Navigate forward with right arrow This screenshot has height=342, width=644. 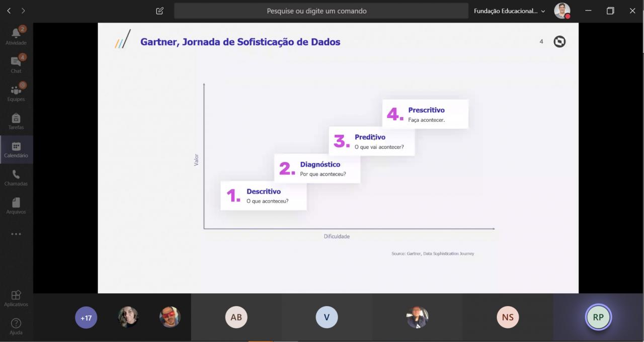point(23,11)
